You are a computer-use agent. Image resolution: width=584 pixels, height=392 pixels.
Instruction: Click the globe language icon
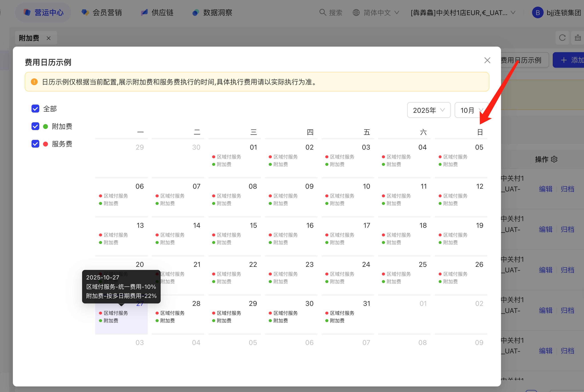click(x=356, y=12)
